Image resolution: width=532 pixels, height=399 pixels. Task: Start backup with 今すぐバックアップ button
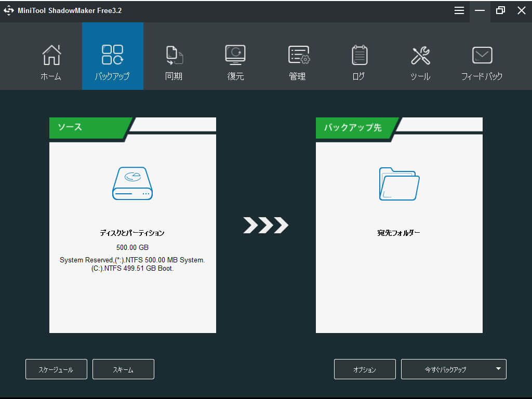click(445, 369)
